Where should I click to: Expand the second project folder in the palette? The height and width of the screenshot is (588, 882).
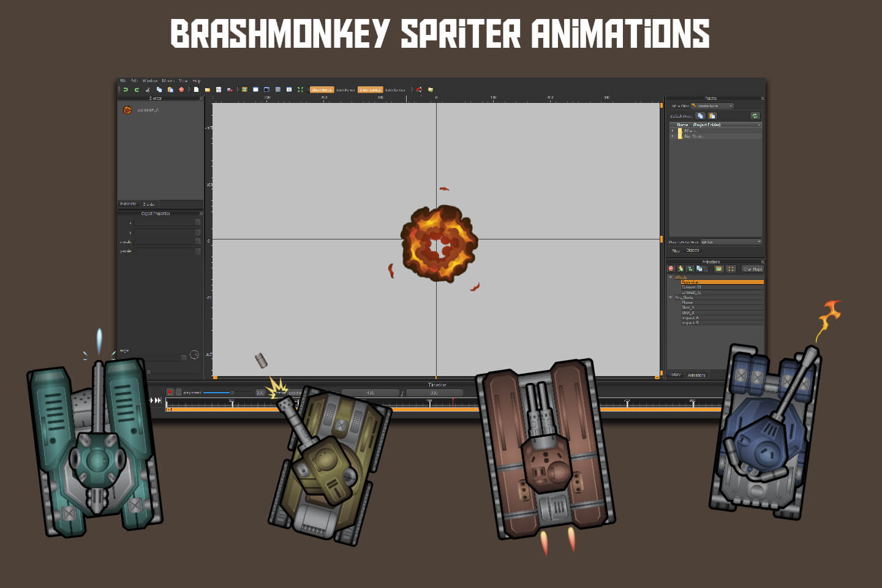673,136
